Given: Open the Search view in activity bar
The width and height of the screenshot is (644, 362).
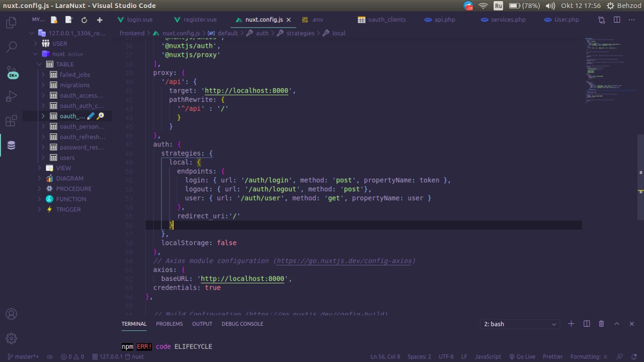Looking at the screenshot, I should [x=11, y=47].
